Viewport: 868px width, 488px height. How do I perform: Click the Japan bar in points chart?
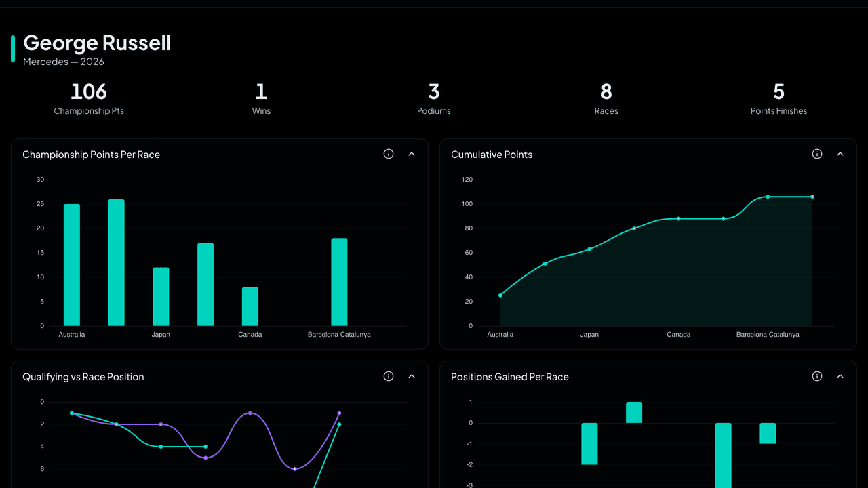coord(161,297)
